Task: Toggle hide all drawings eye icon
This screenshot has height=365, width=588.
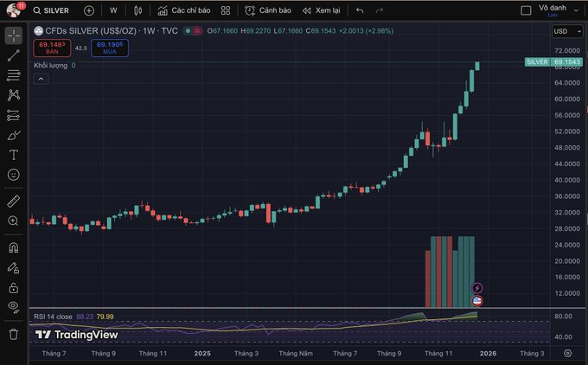Action: pyautogui.click(x=13, y=307)
